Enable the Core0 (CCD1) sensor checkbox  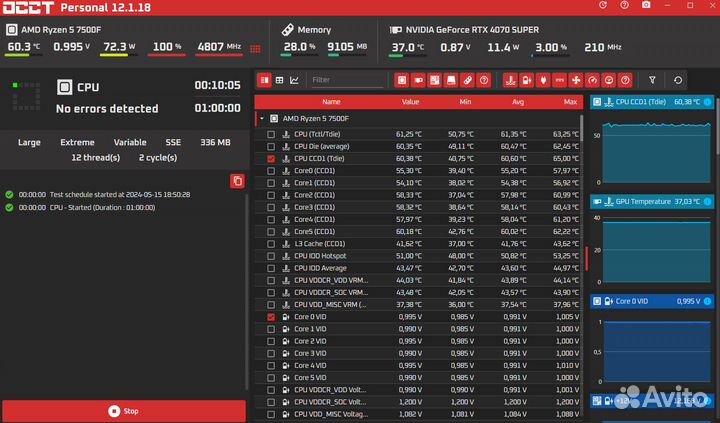(x=271, y=171)
